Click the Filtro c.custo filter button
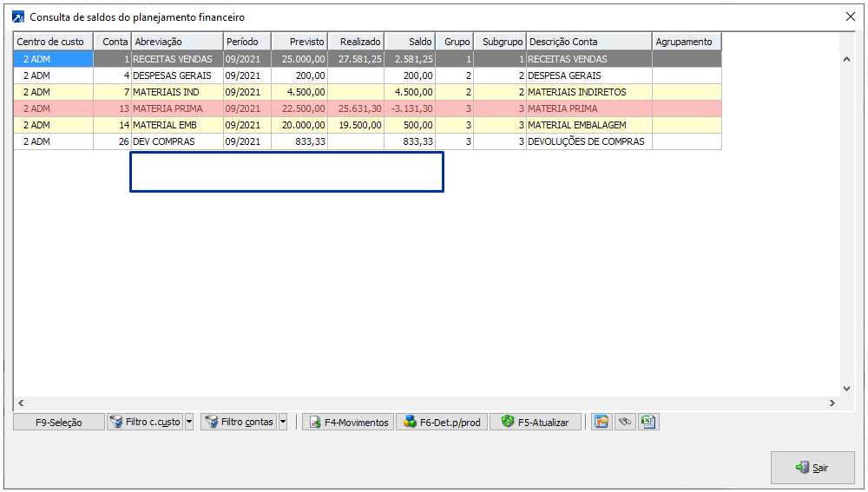The width and height of the screenshot is (868, 492). [x=145, y=423]
